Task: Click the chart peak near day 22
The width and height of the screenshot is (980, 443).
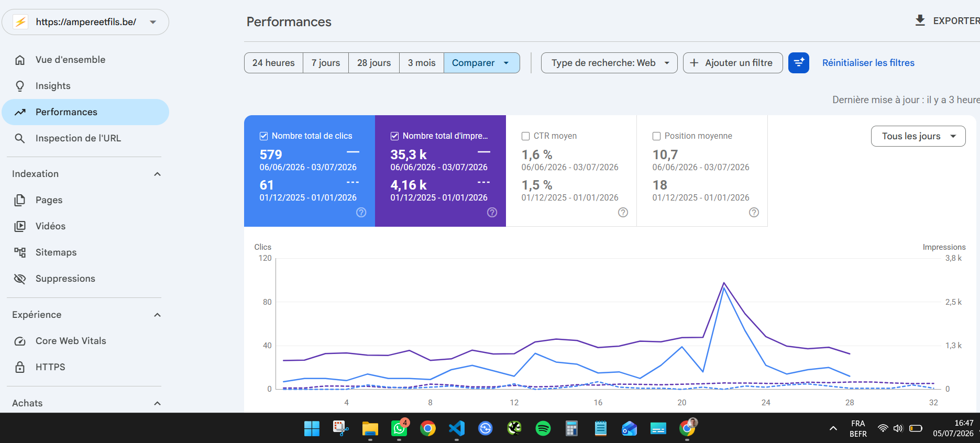Action: [724, 283]
